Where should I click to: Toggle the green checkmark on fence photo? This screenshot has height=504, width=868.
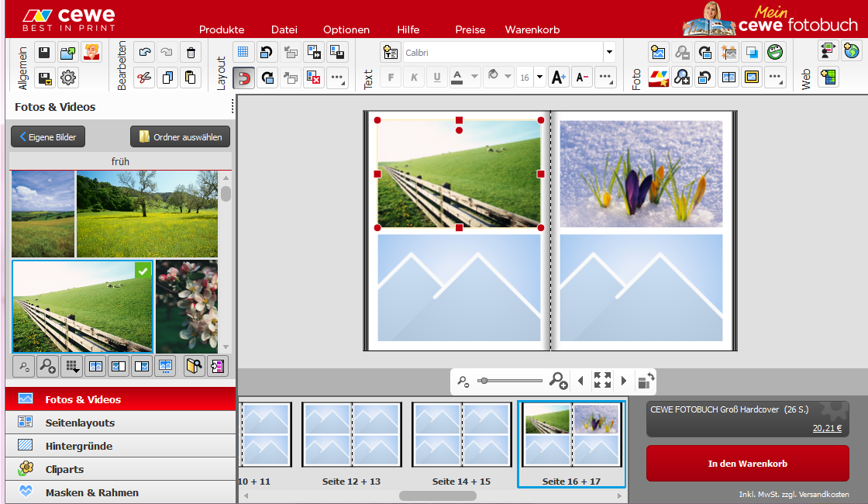coord(143,271)
